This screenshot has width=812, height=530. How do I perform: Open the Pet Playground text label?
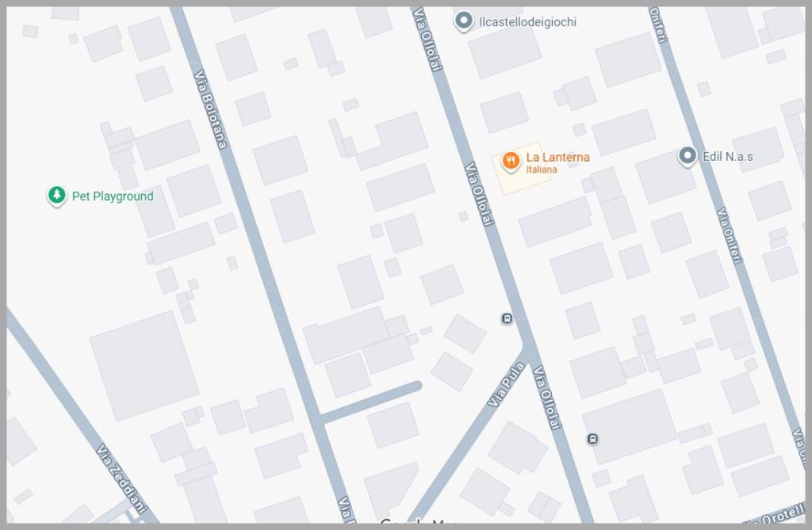tap(113, 196)
